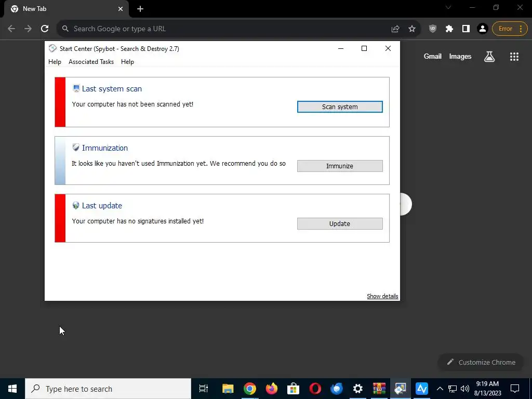Open the Google apps grid icon
532x399 pixels.
[x=514, y=57]
